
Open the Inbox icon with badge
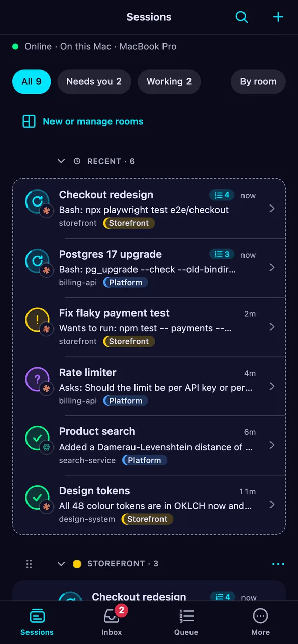click(112, 616)
